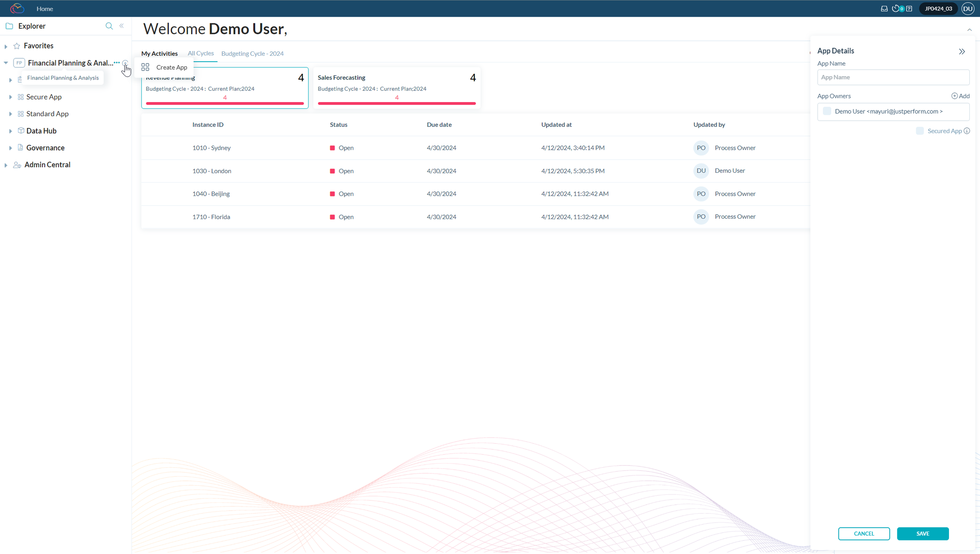Toggle the Secured App checkbox

920,131
